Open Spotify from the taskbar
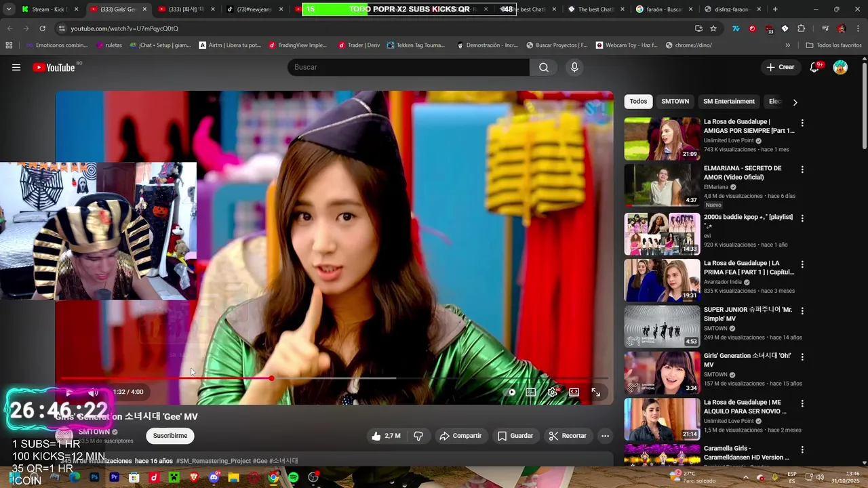This screenshot has height=488, width=868. pyautogui.click(x=293, y=477)
